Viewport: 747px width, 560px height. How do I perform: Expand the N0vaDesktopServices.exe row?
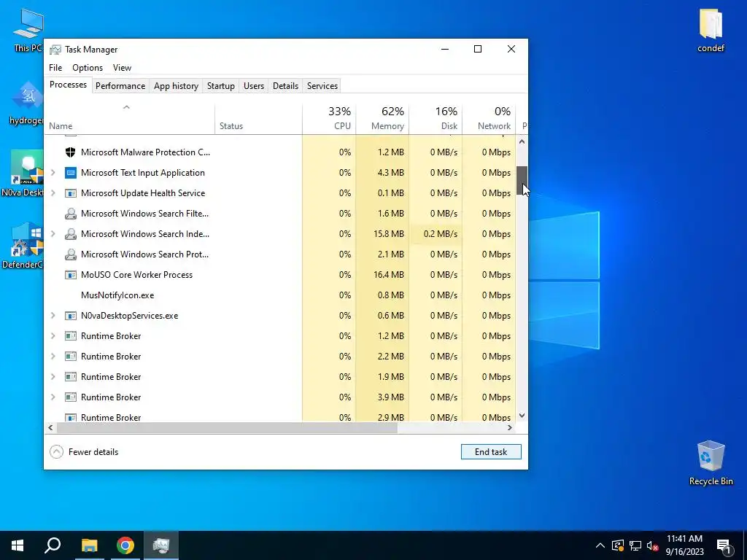(x=53, y=316)
